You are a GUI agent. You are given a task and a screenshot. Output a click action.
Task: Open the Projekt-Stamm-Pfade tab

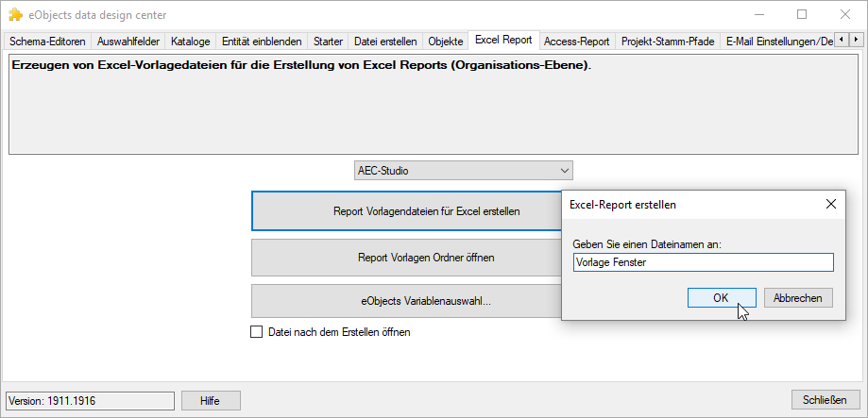click(x=668, y=42)
